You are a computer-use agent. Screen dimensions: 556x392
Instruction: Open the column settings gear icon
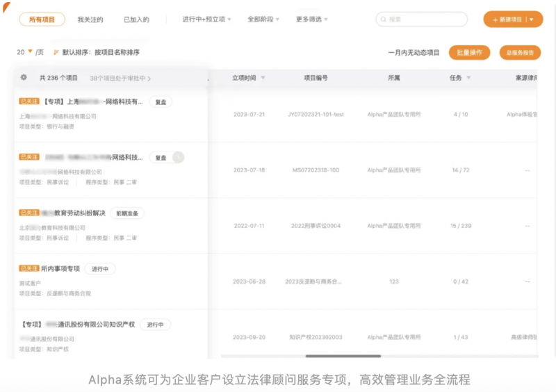[24, 78]
